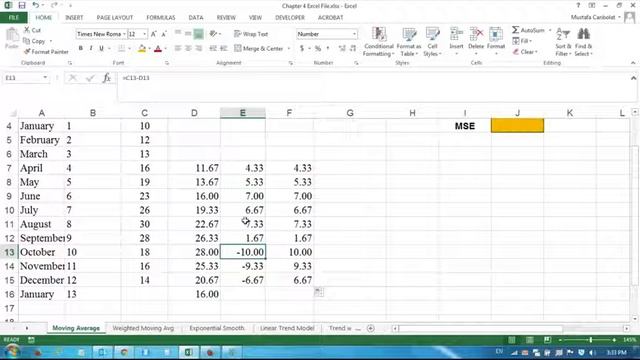Toggle Wrap Text

click(251, 34)
